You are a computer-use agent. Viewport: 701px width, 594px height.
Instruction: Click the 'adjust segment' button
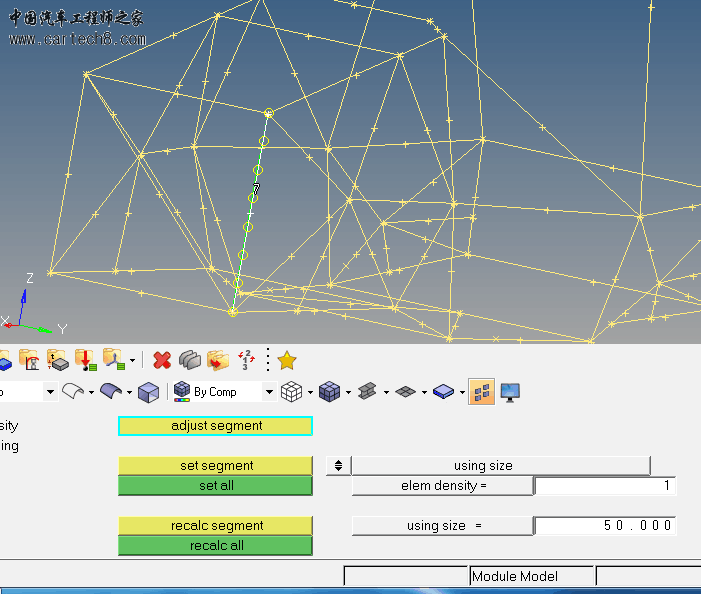pyautogui.click(x=216, y=426)
